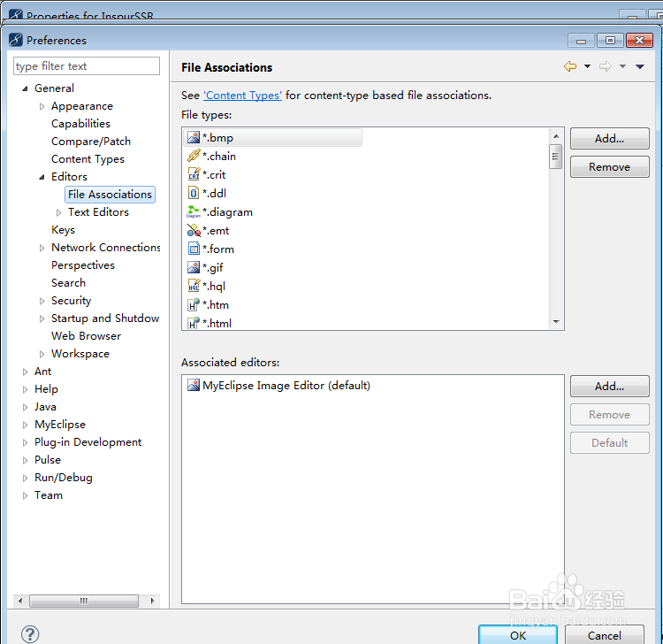The height and width of the screenshot is (644, 663).
Task: Open the help question mark icon
Action: pyautogui.click(x=30, y=634)
